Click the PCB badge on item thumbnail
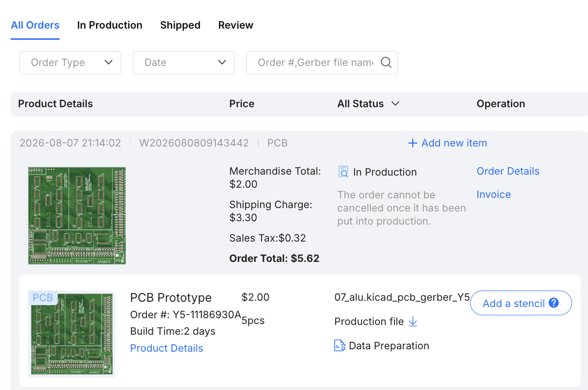Screen dimensions: 588x390 [43, 298]
